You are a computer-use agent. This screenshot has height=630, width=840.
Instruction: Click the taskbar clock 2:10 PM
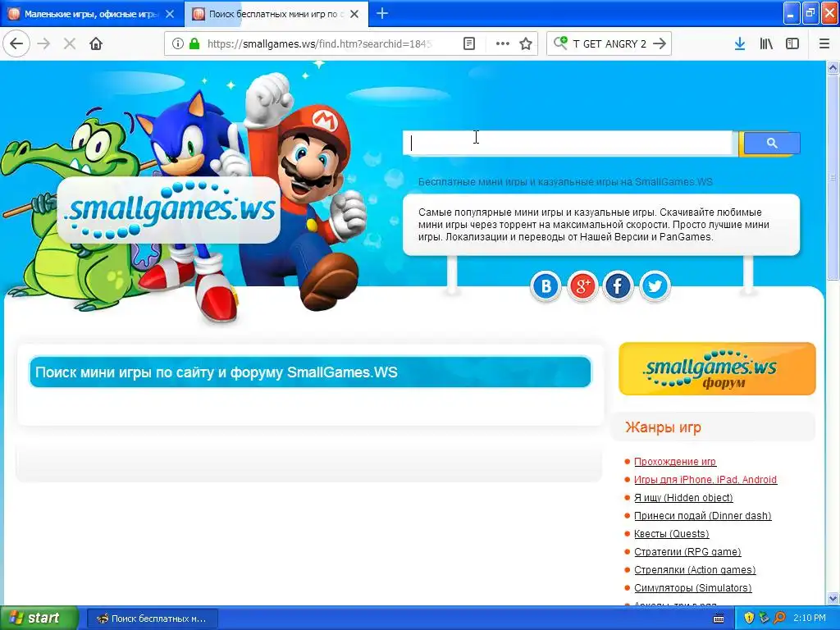point(810,618)
